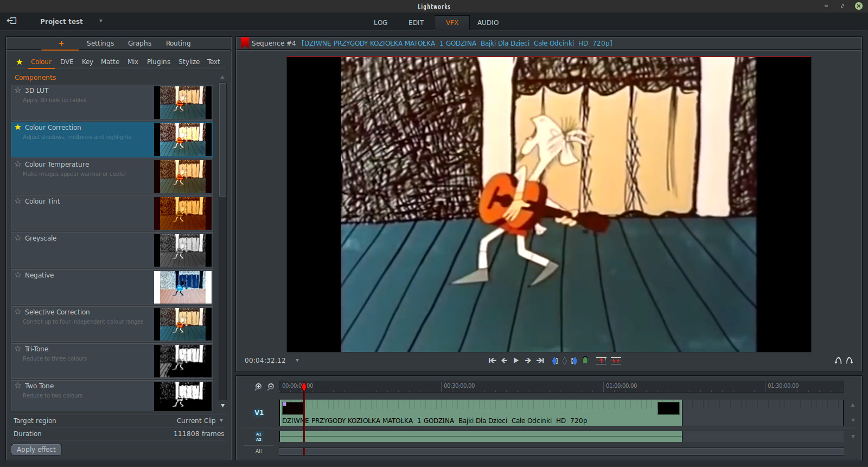The height and width of the screenshot is (467, 868).
Task: Click the effects list scroll-down arrow
Action: pyautogui.click(x=222, y=406)
